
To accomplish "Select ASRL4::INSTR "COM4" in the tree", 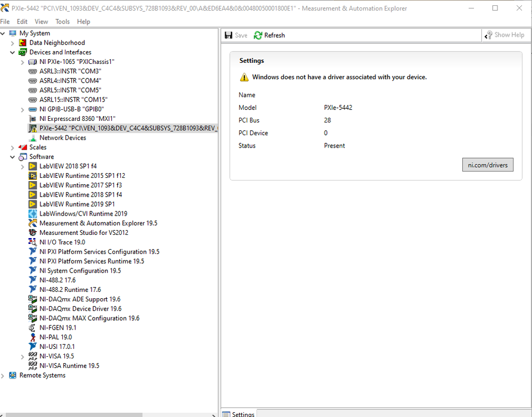I will pyautogui.click(x=70, y=81).
